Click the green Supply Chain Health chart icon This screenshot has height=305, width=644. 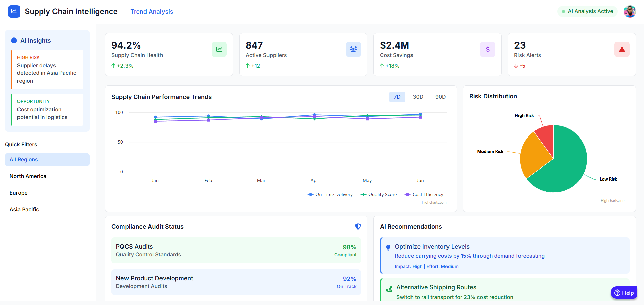219,49
